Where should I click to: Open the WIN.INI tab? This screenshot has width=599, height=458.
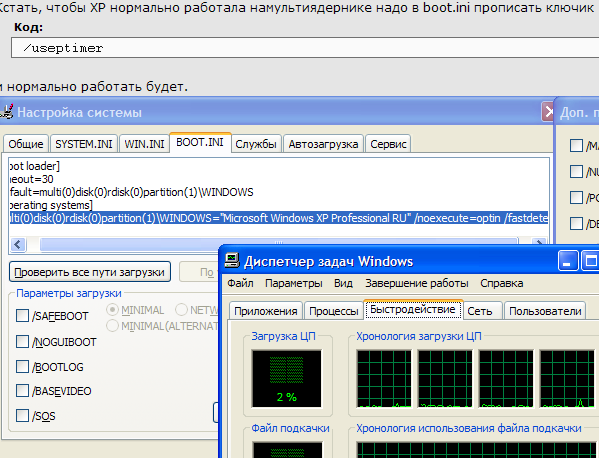pyautogui.click(x=144, y=144)
